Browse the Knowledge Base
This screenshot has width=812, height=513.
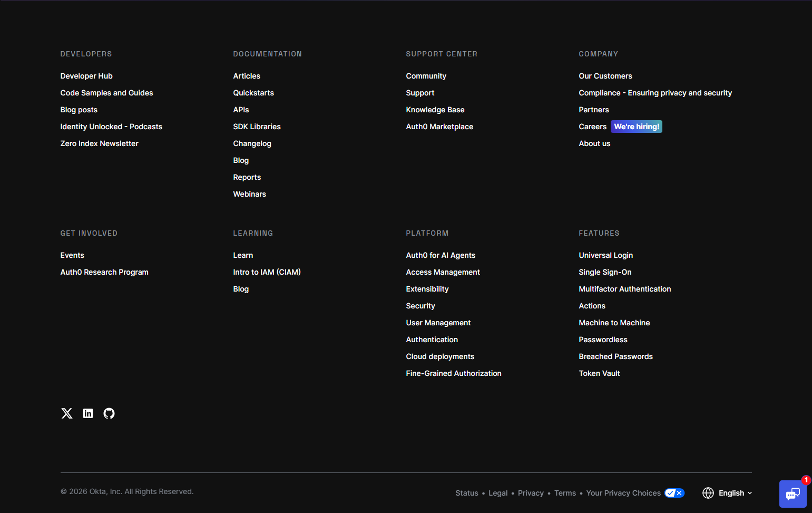coord(435,109)
